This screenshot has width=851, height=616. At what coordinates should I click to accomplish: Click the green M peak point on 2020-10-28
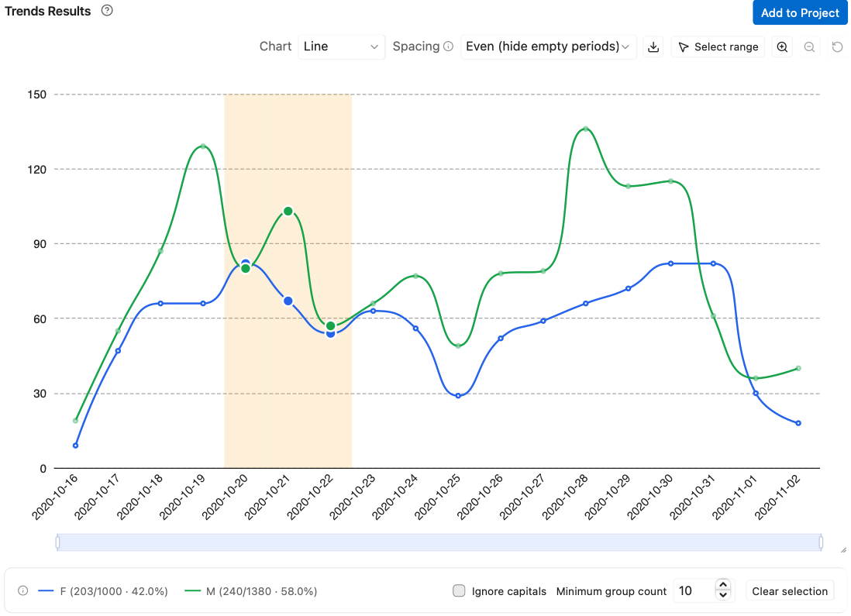[586, 129]
